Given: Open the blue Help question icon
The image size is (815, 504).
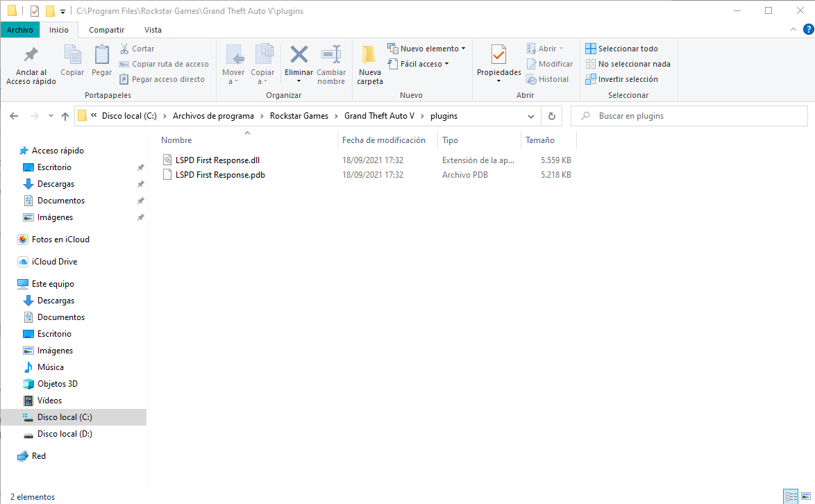Looking at the screenshot, I should pos(808,30).
